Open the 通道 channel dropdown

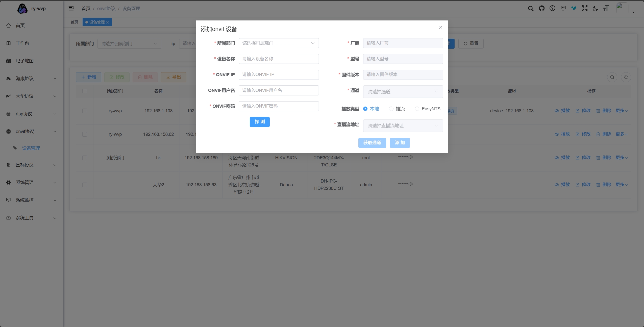403,92
